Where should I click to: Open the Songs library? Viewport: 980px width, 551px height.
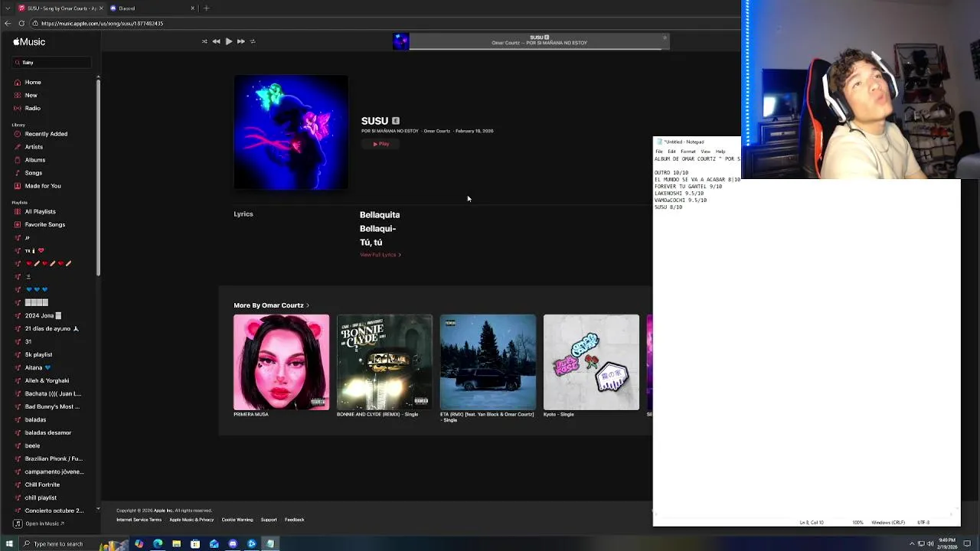click(x=34, y=173)
